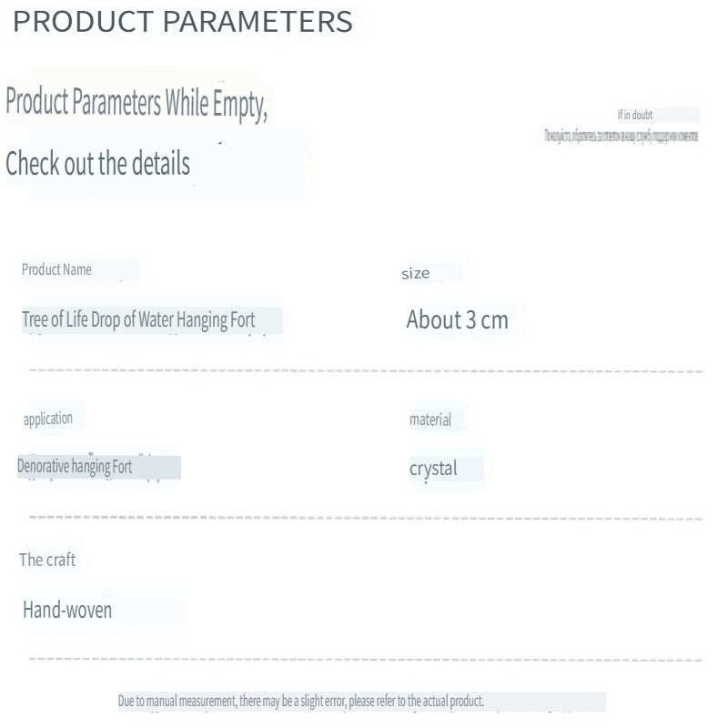Click the "About 3 cm" size value
The image size is (728, 728).
click(457, 320)
